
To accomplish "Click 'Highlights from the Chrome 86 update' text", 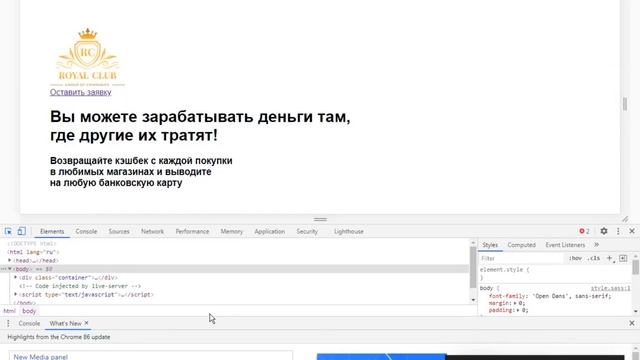I will click(x=59, y=337).
